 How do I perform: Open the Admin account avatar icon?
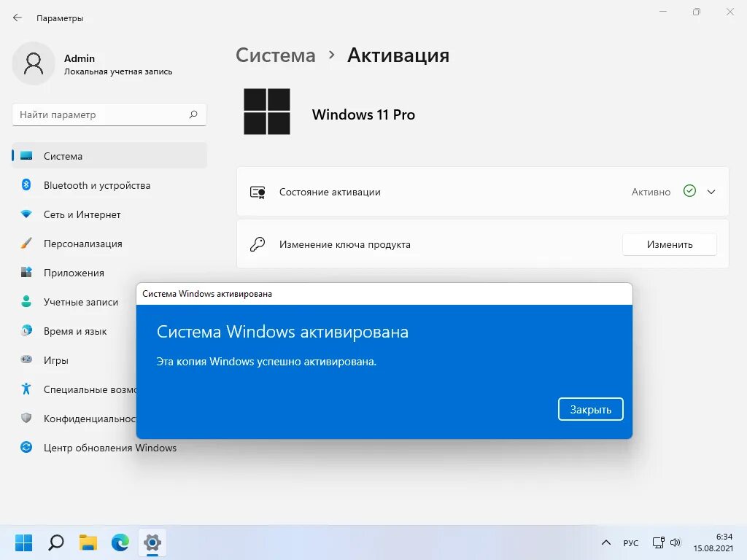tap(34, 63)
